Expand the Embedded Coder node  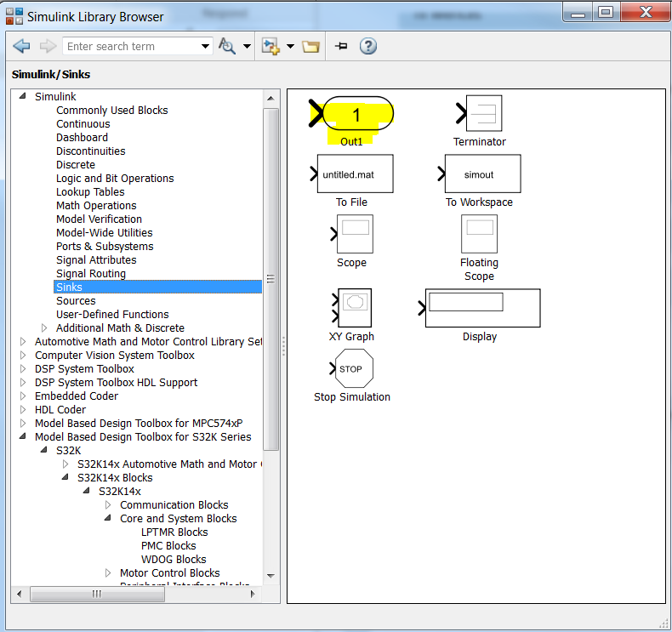coord(23,396)
